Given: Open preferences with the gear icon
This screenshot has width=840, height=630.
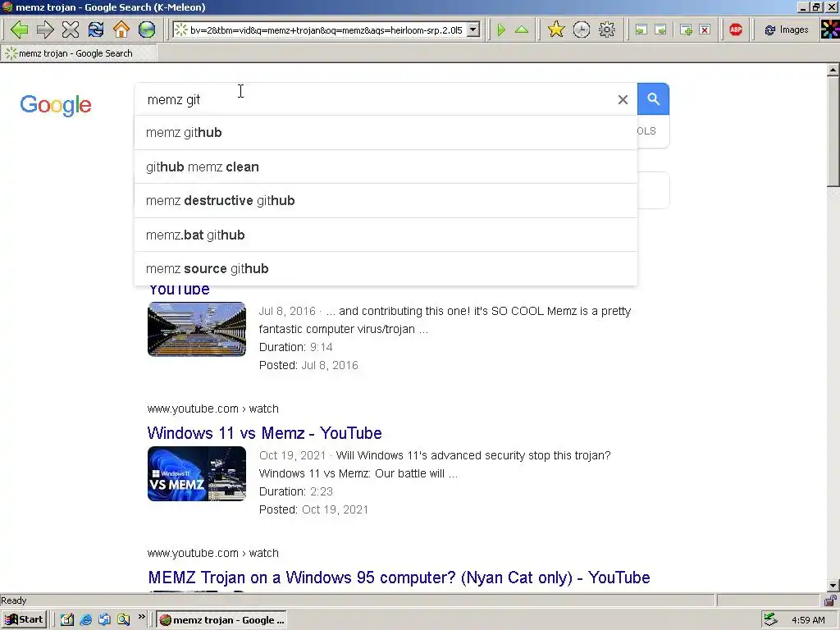Looking at the screenshot, I should [x=606, y=30].
